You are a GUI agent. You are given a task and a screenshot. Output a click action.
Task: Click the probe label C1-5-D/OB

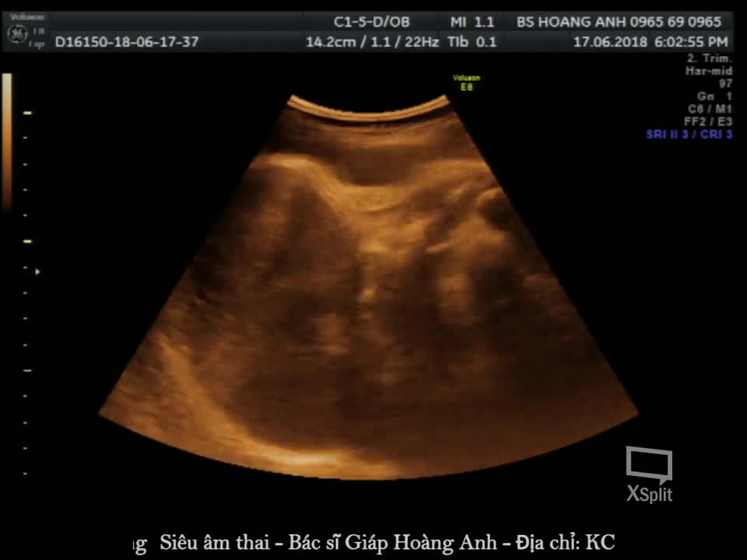click(x=372, y=22)
